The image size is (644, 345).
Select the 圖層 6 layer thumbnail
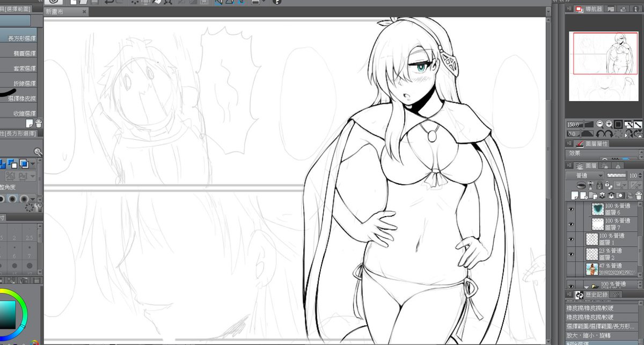tap(597, 209)
